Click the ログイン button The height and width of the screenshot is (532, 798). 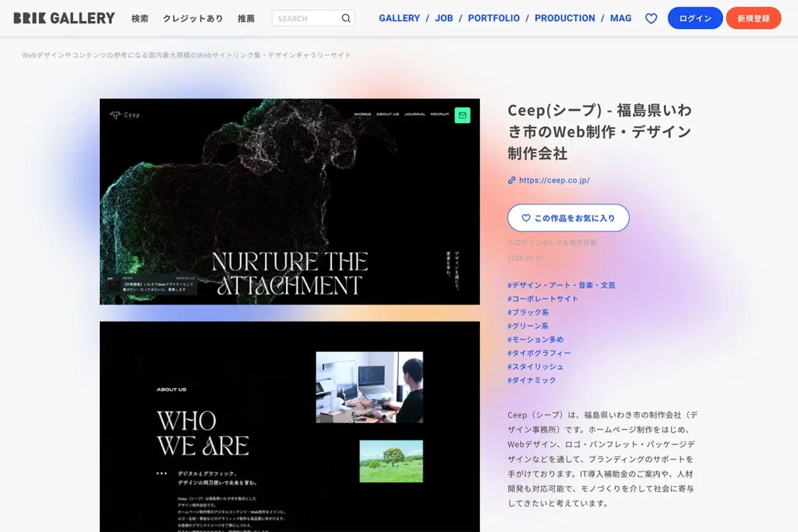click(694, 19)
